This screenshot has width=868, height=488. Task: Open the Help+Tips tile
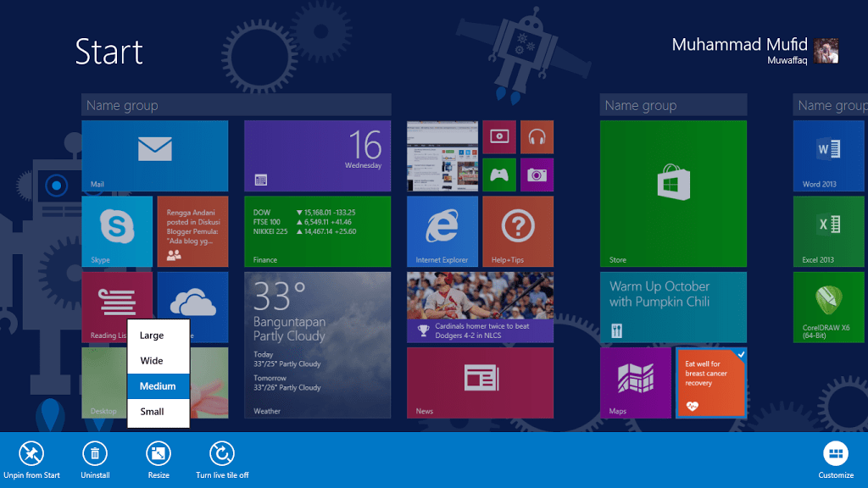coord(518,231)
